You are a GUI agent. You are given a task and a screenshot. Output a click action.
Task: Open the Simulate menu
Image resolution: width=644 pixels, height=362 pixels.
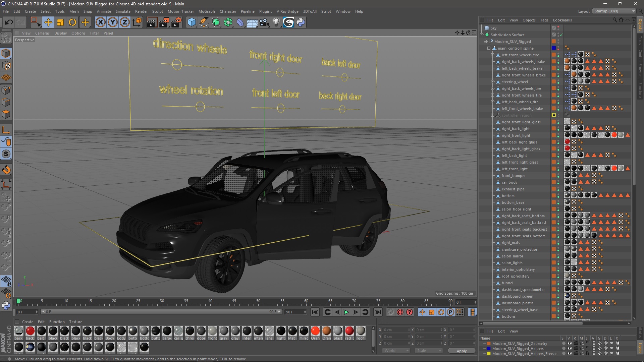click(x=123, y=11)
